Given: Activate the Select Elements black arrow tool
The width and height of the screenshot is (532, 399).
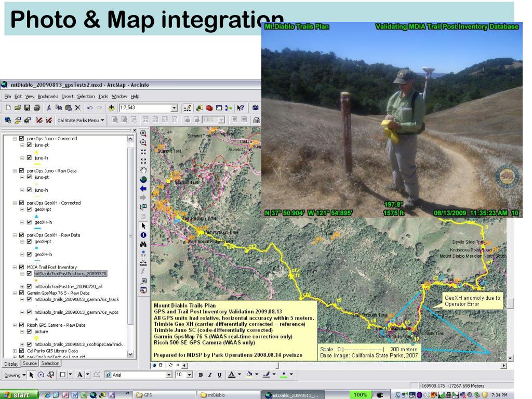Looking at the screenshot, I should [143, 225].
